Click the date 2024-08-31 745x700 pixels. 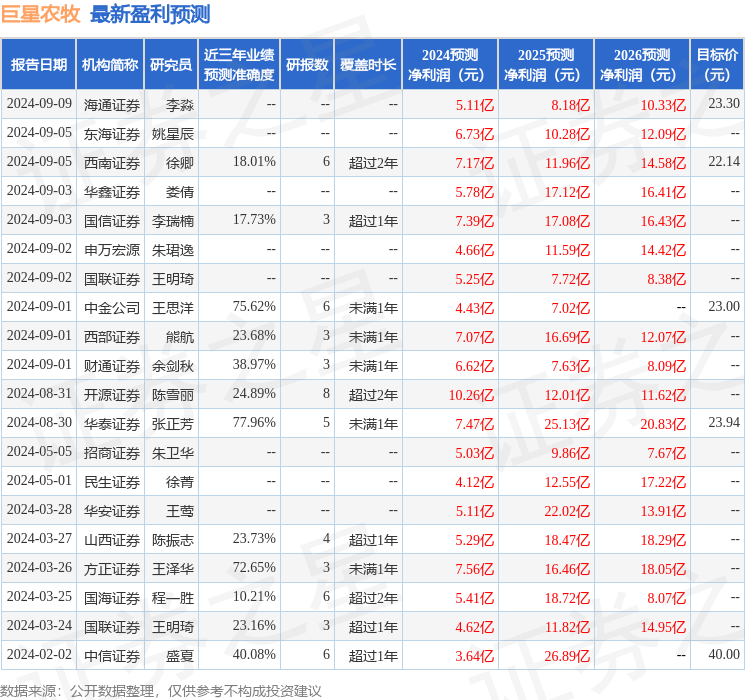click(39, 393)
